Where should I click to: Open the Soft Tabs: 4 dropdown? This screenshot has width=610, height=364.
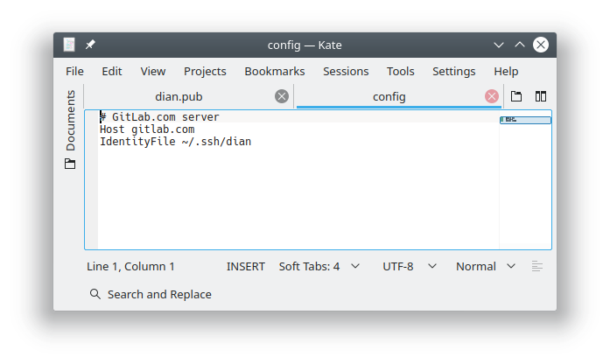point(319,266)
